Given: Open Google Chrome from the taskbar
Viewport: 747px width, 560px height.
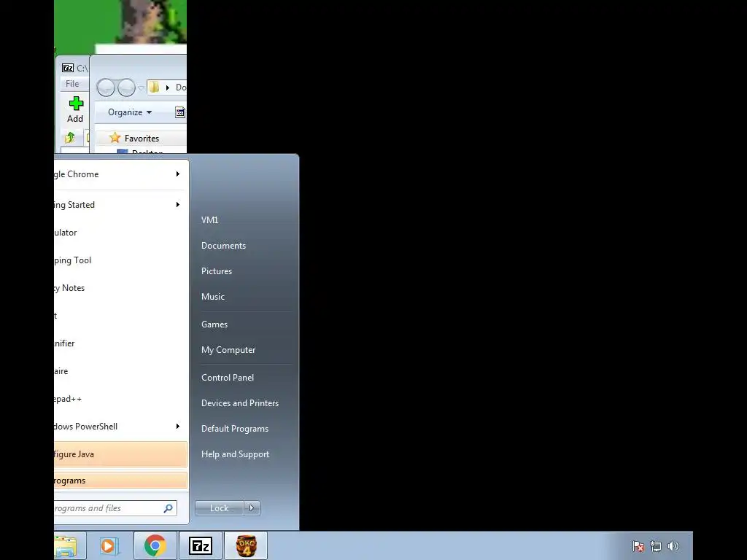Looking at the screenshot, I should click(155, 545).
